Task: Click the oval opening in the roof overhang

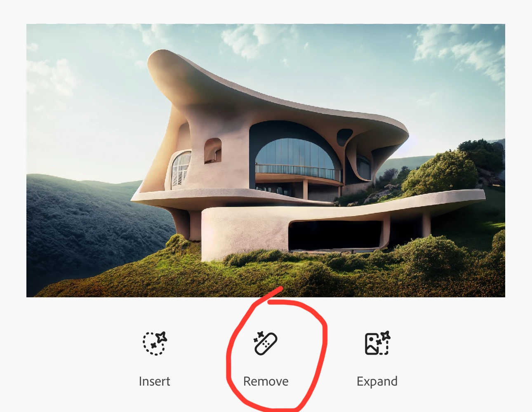Action: click(344, 137)
